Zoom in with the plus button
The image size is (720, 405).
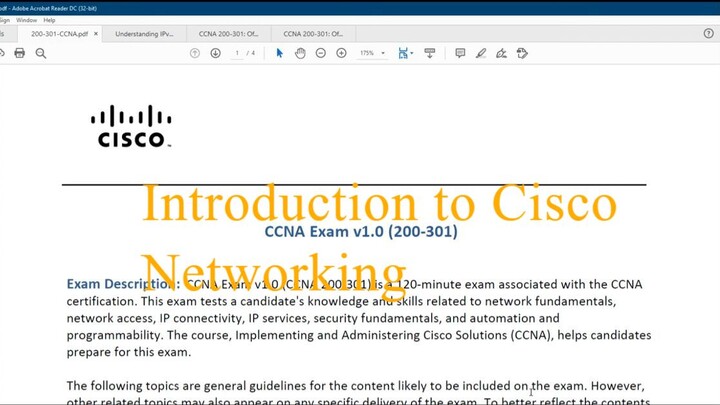(341, 53)
